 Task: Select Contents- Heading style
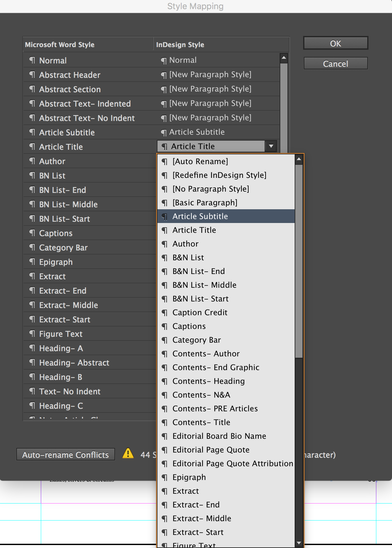coord(226,381)
